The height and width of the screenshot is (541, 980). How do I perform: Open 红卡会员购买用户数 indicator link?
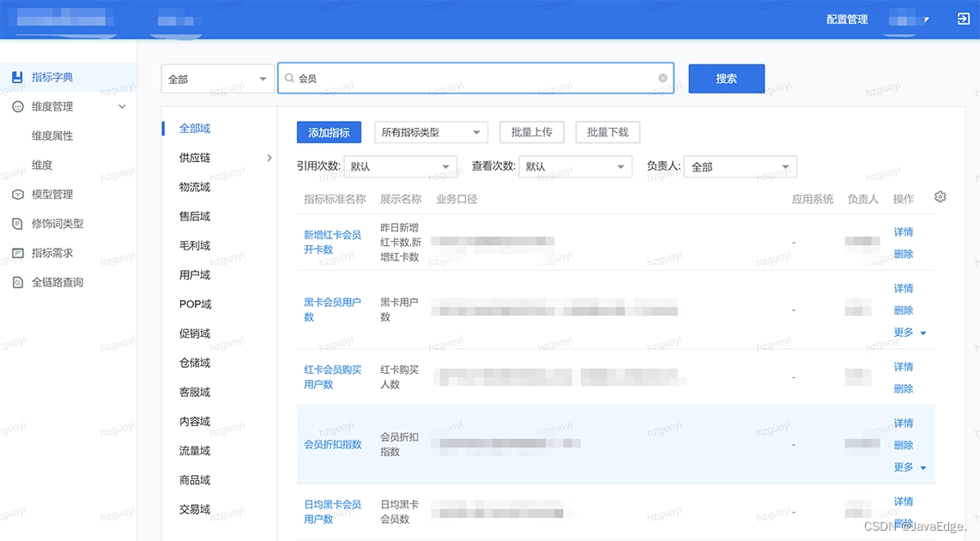pos(332,377)
